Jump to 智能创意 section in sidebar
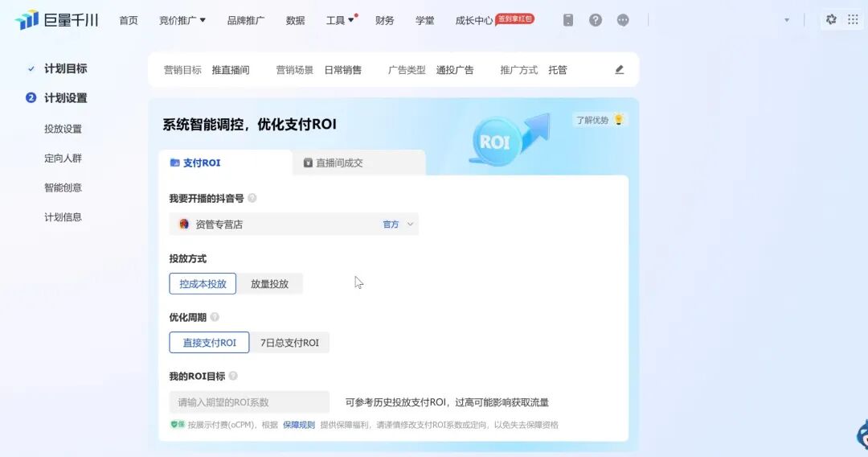 click(63, 187)
